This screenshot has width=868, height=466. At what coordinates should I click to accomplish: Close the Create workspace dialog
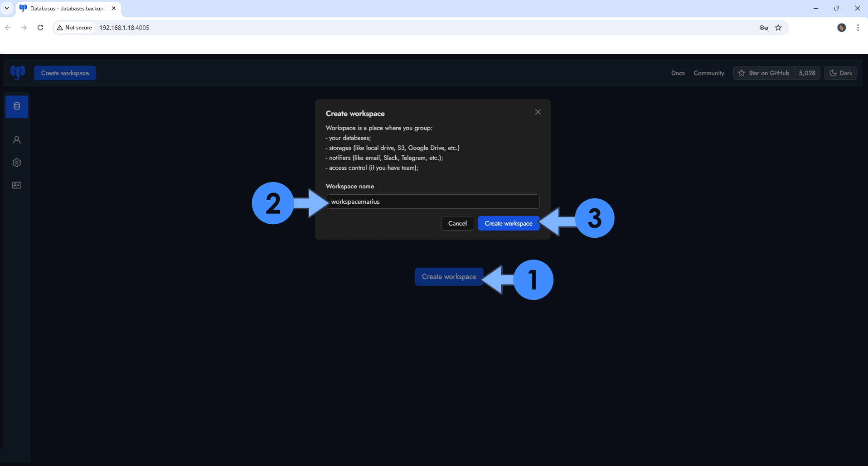click(x=538, y=112)
